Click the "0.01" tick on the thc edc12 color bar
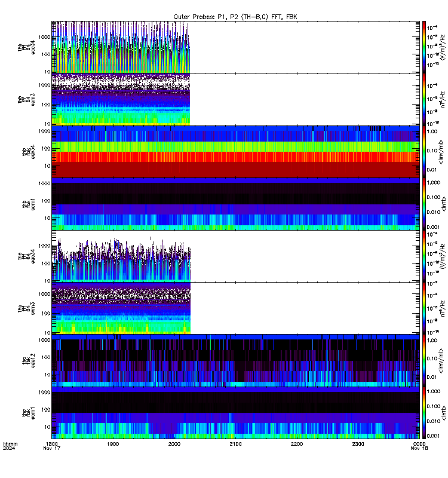 [x=432, y=377]
